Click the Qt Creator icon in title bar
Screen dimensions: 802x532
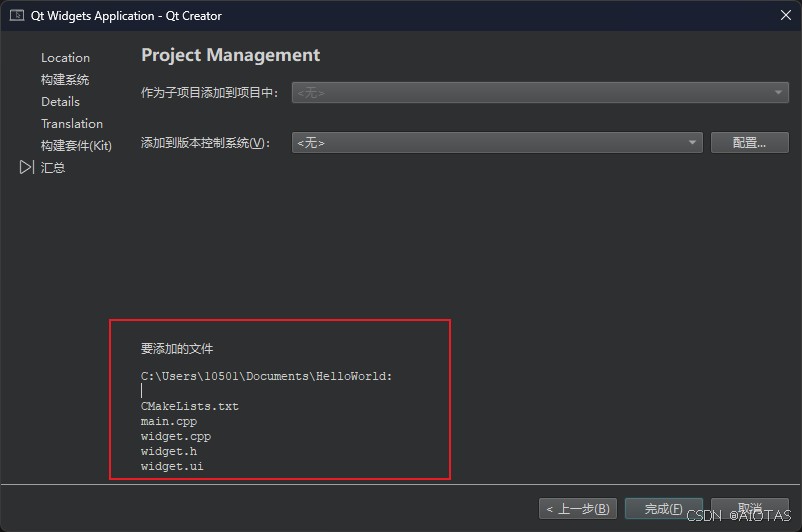[17, 16]
